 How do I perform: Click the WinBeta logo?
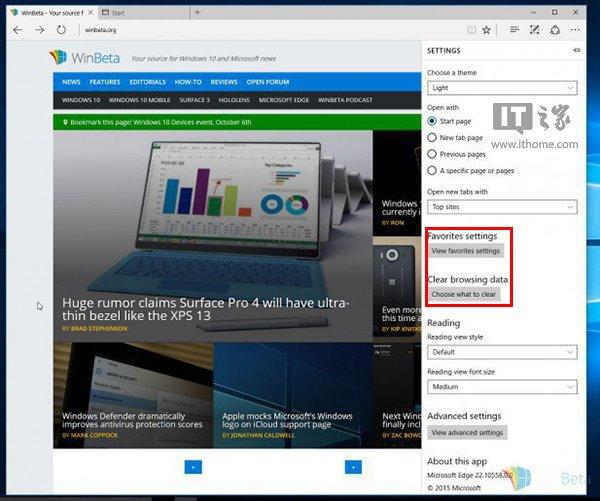84,57
